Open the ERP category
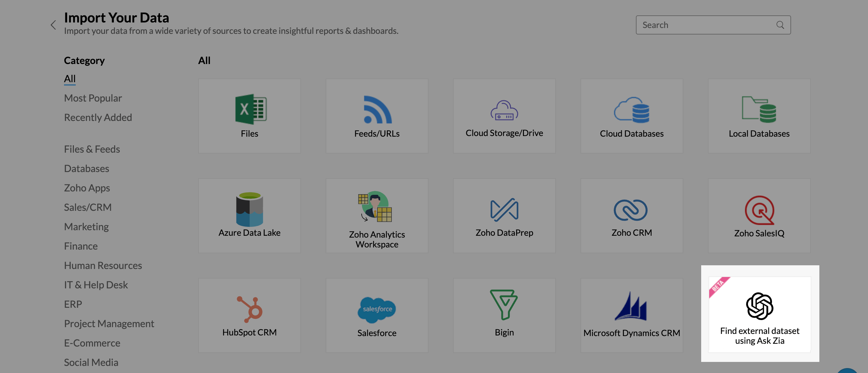The height and width of the screenshot is (373, 868). [73, 304]
